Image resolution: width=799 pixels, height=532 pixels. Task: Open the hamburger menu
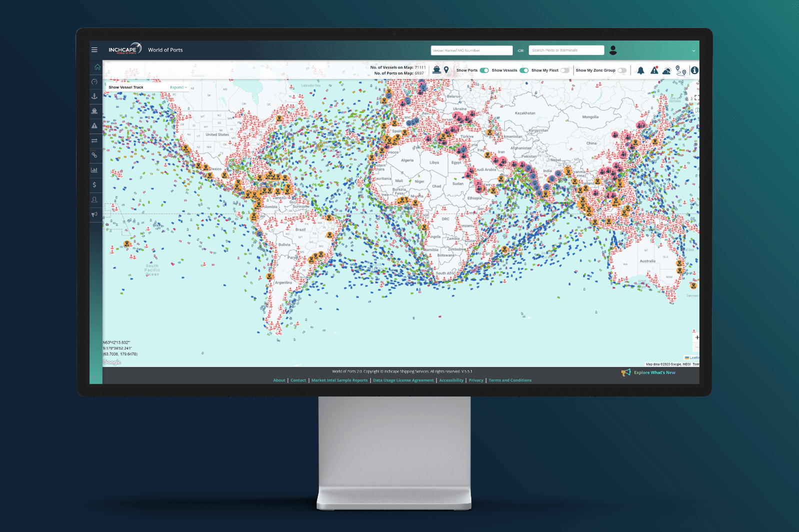tap(94, 50)
